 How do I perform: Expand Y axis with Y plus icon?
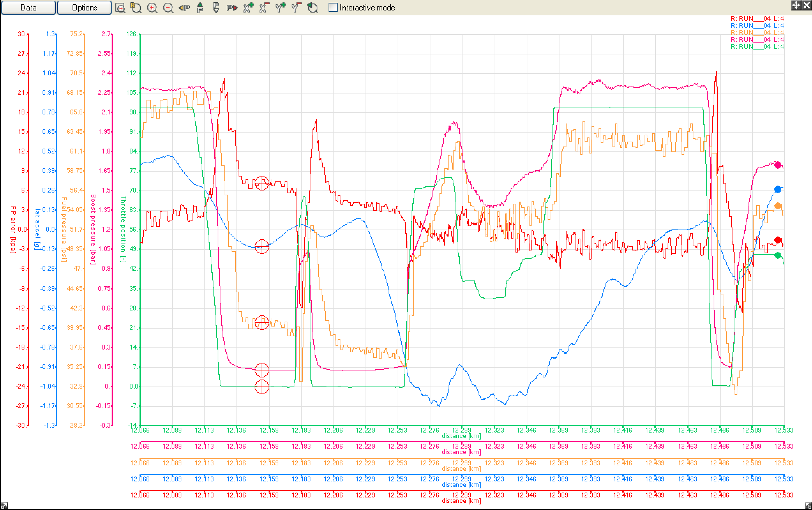280,8
